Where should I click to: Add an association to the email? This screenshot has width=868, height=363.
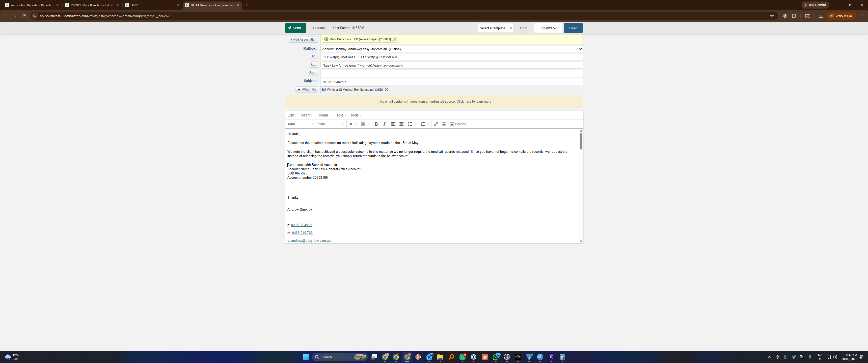303,39
